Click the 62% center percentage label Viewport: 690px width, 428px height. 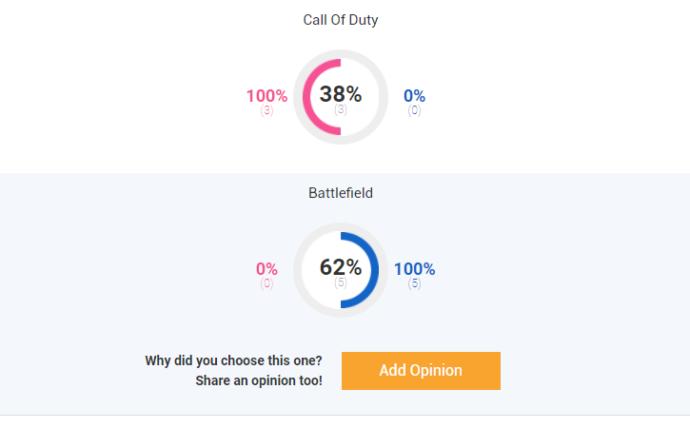340,267
